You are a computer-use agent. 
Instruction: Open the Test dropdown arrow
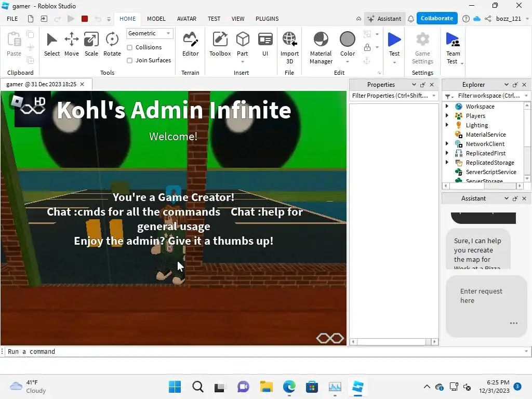coord(394,62)
